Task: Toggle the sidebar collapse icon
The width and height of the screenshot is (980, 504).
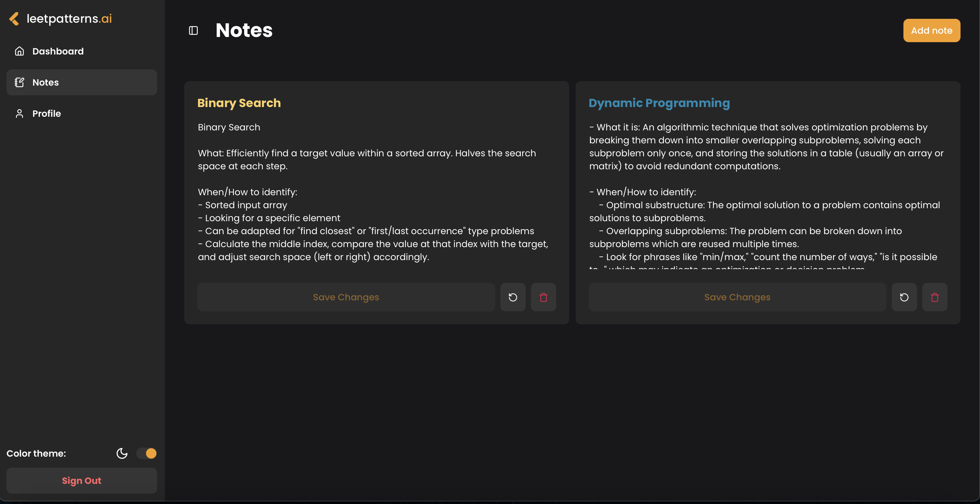Action: point(193,30)
